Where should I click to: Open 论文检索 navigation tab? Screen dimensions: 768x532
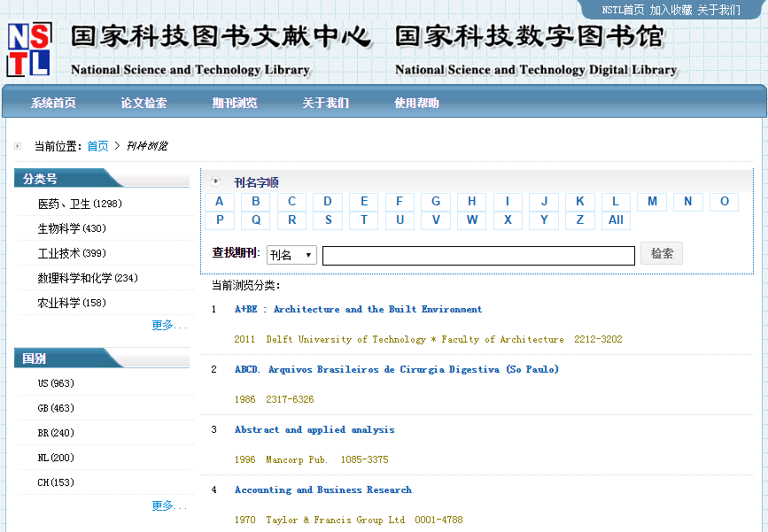[144, 104]
